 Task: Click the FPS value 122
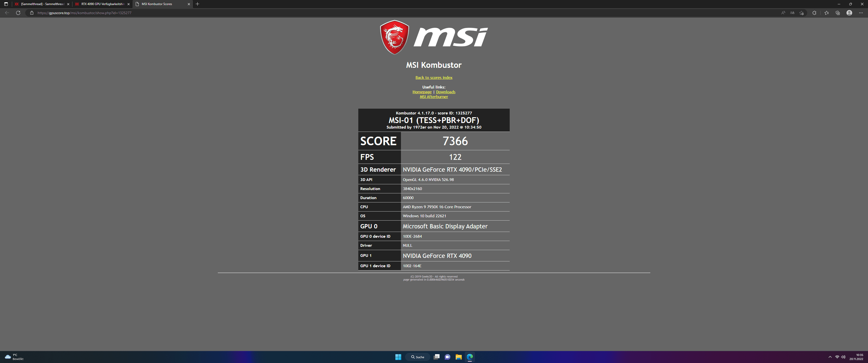click(455, 157)
